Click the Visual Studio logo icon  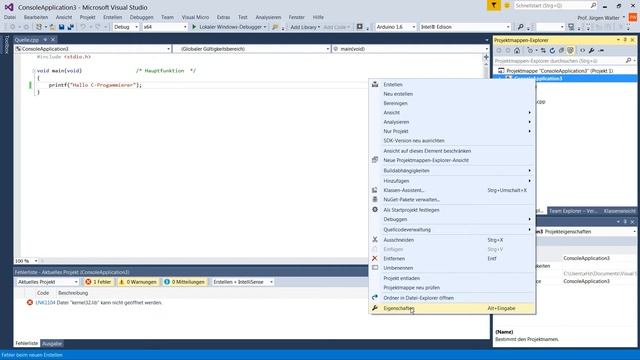[9, 7]
